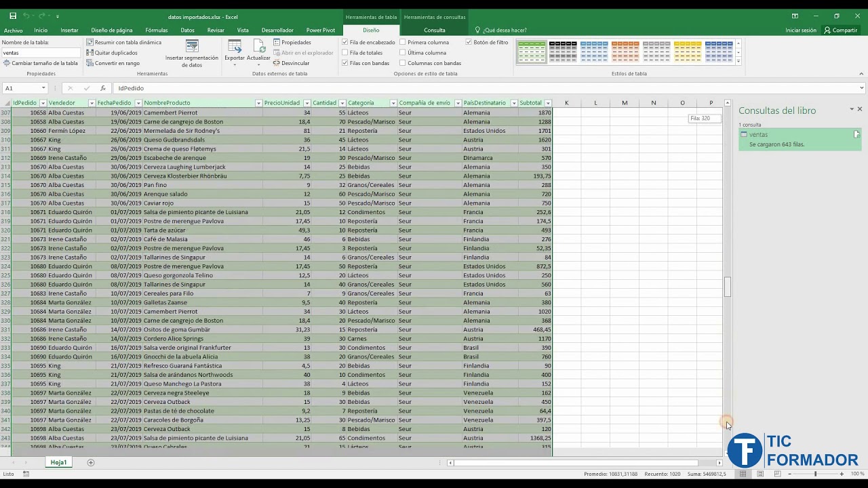Click the Save icon in the quick access toolbar
Viewport: 868px width, 488px height.
tap(13, 16)
